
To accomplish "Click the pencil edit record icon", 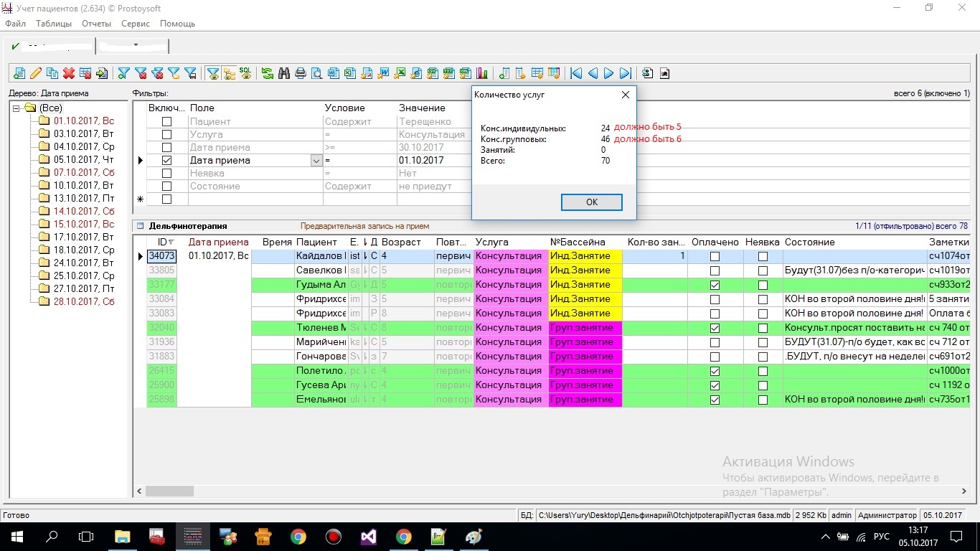I will click(x=36, y=73).
